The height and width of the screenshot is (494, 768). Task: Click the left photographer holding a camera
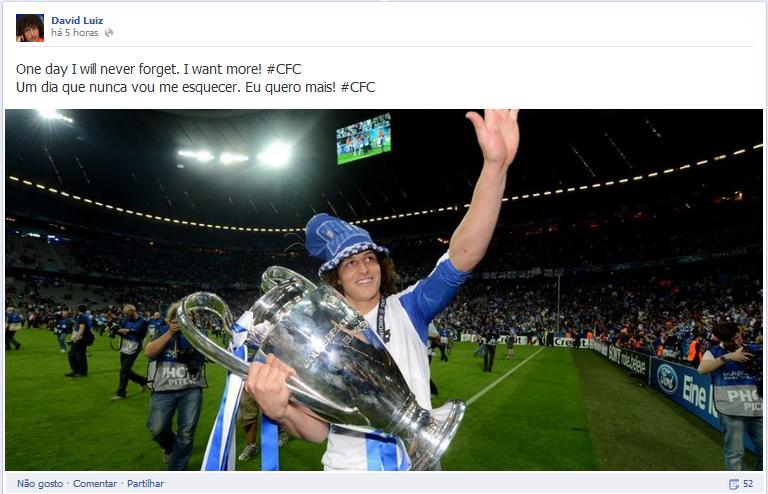click(175, 384)
